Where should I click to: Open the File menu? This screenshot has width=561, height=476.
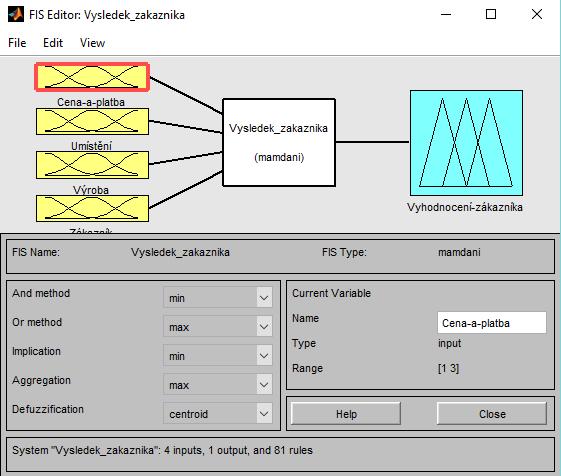[x=17, y=43]
